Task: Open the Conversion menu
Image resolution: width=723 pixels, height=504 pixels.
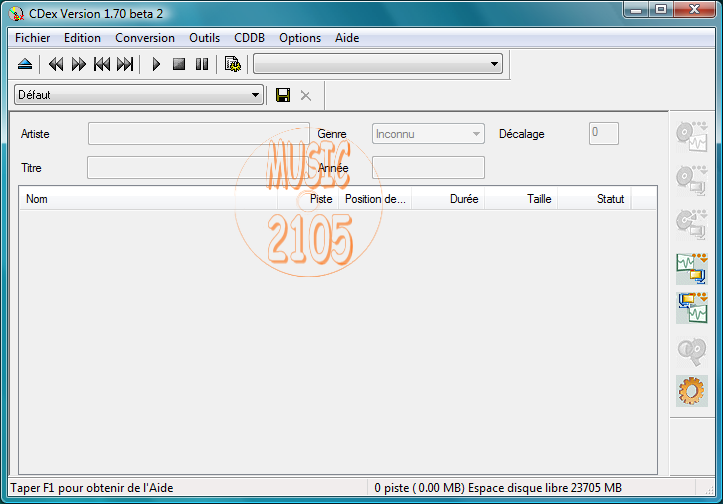Action: [x=145, y=38]
